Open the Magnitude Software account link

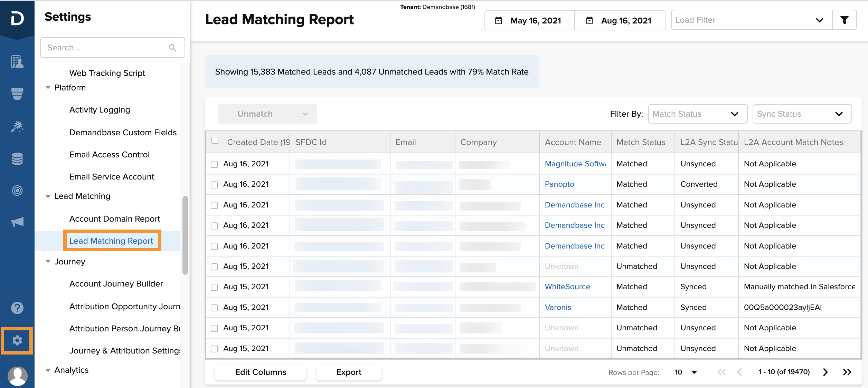tap(575, 164)
